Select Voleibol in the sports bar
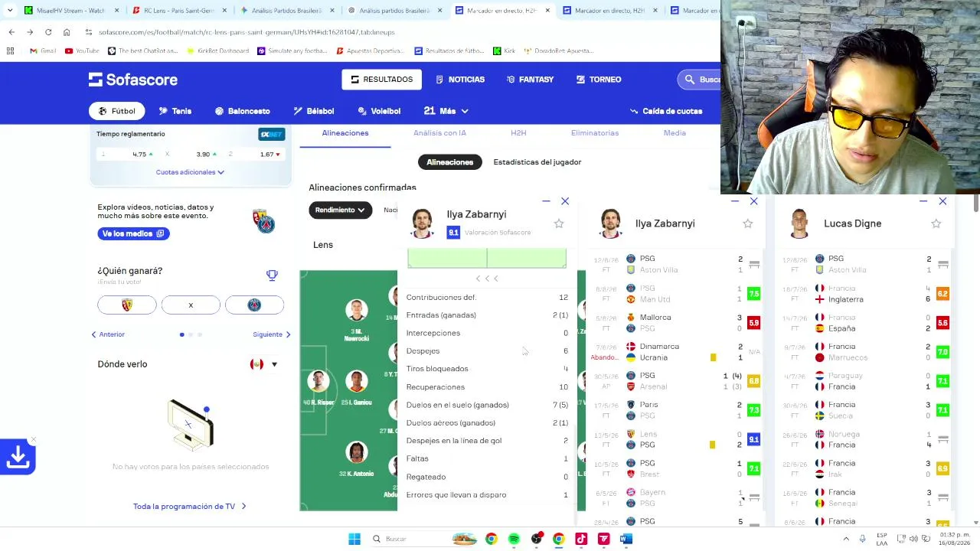 379,111
